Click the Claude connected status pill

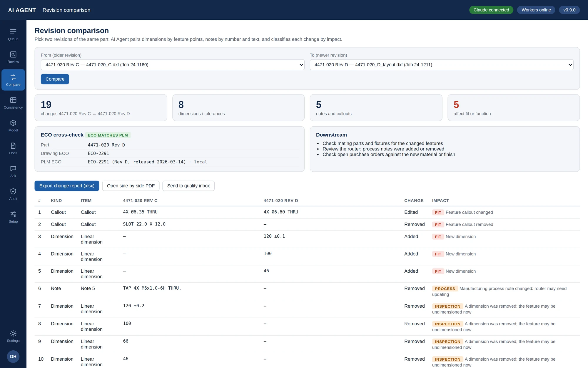[x=491, y=10]
